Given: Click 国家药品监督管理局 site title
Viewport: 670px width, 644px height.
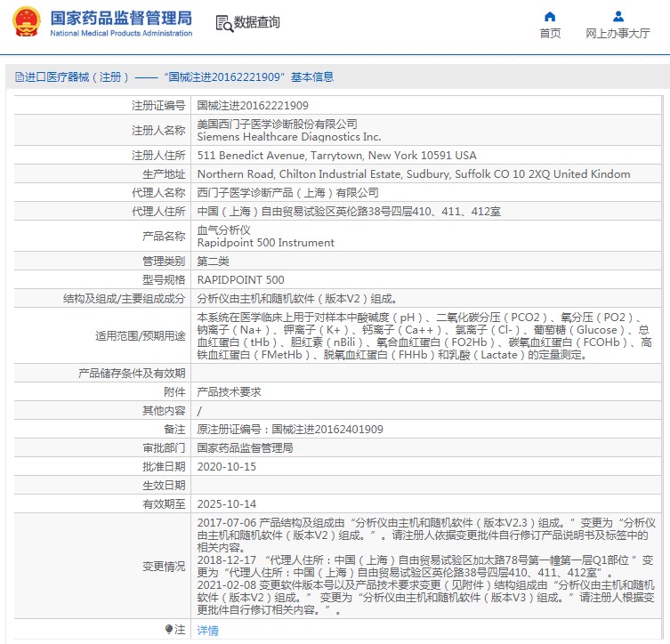Looking at the screenshot, I should tap(121, 18).
